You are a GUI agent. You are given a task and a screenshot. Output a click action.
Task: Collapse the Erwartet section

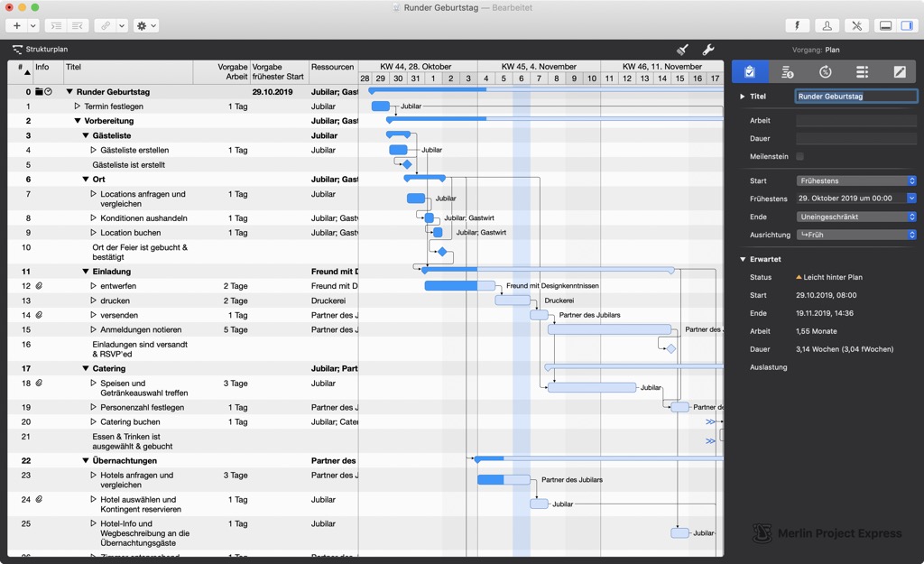tap(743, 259)
